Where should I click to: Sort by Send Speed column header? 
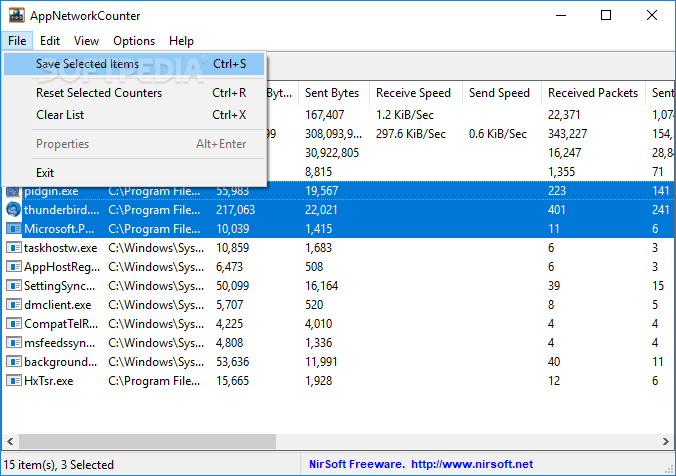[x=502, y=93]
